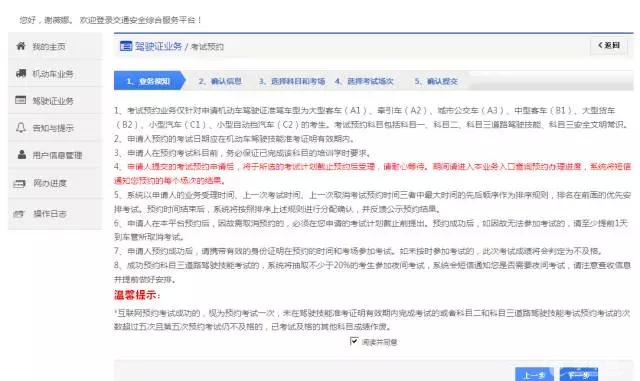Click the card icon for 驾驶证业务 in sidebar
This screenshot has height=381, width=640.
20,100
